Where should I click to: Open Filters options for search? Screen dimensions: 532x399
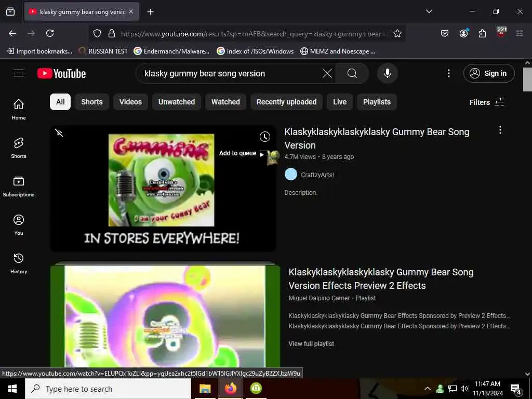tap(487, 102)
